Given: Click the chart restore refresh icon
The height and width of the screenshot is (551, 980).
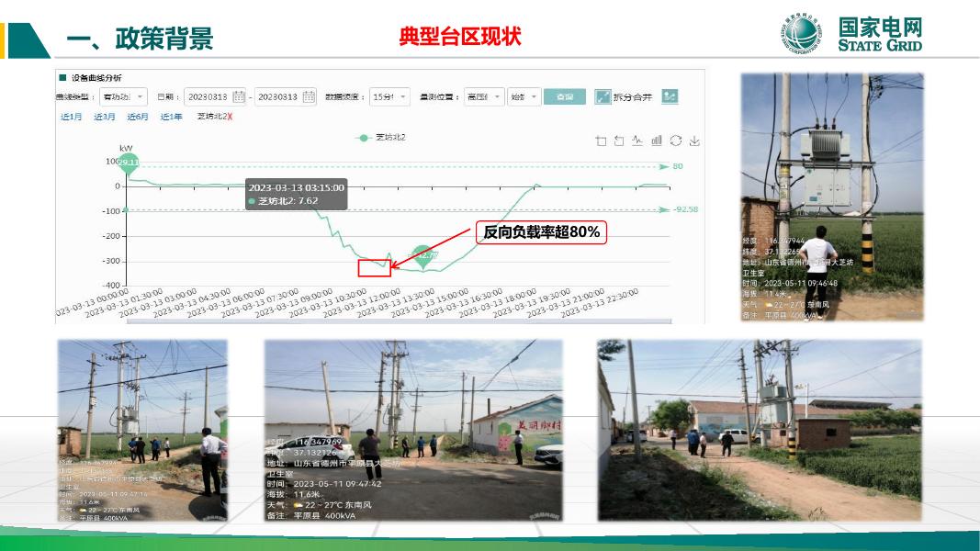Looking at the screenshot, I should point(676,141).
